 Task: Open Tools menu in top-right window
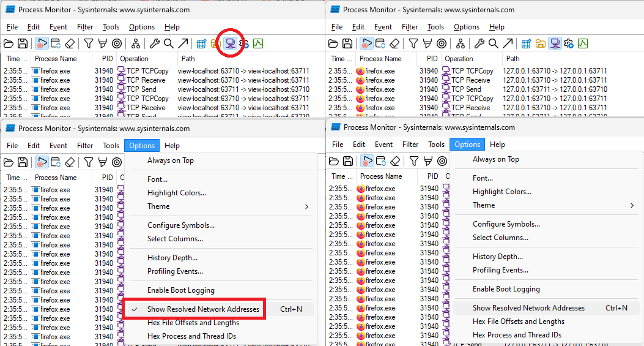(x=436, y=27)
